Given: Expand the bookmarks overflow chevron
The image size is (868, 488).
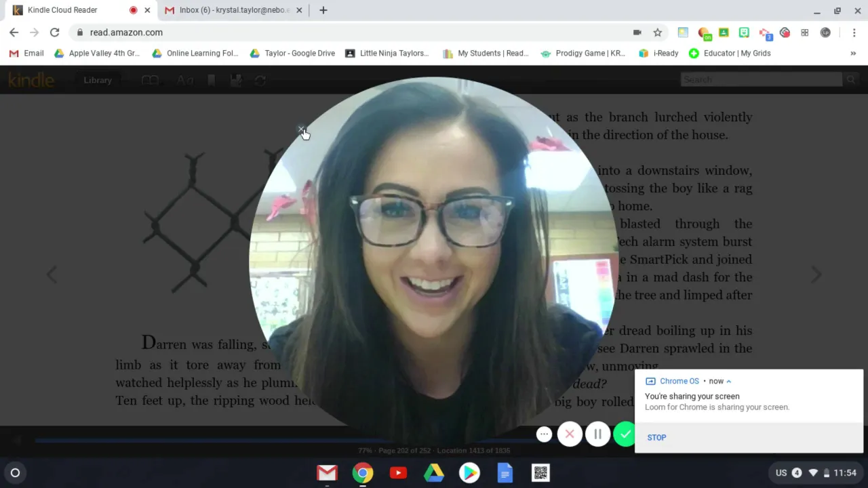Looking at the screenshot, I should pos(853,53).
